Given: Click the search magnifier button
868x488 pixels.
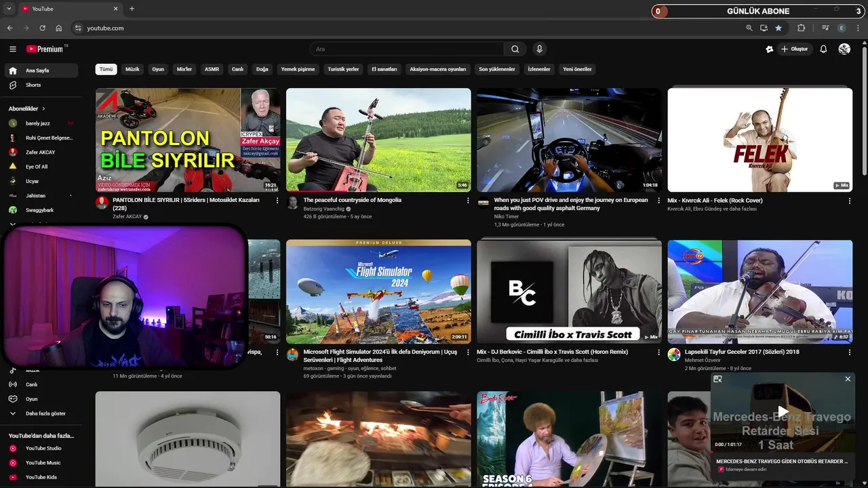Looking at the screenshot, I should pos(515,49).
